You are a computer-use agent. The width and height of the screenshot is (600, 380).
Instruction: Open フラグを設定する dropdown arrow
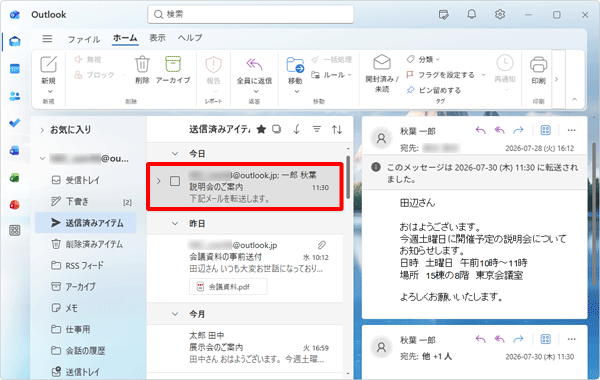click(x=483, y=75)
